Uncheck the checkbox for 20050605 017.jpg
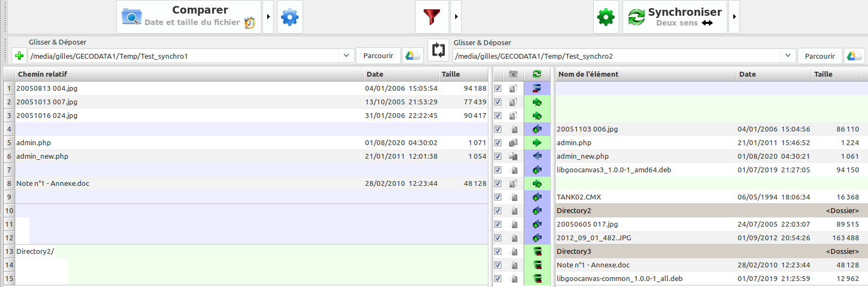 click(498, 224)
